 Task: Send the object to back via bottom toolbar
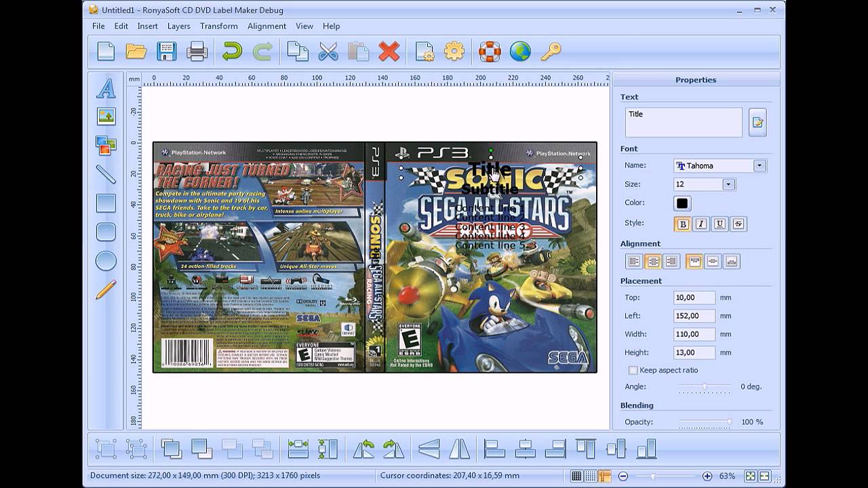pyautogui.click(x=201, y=449)
